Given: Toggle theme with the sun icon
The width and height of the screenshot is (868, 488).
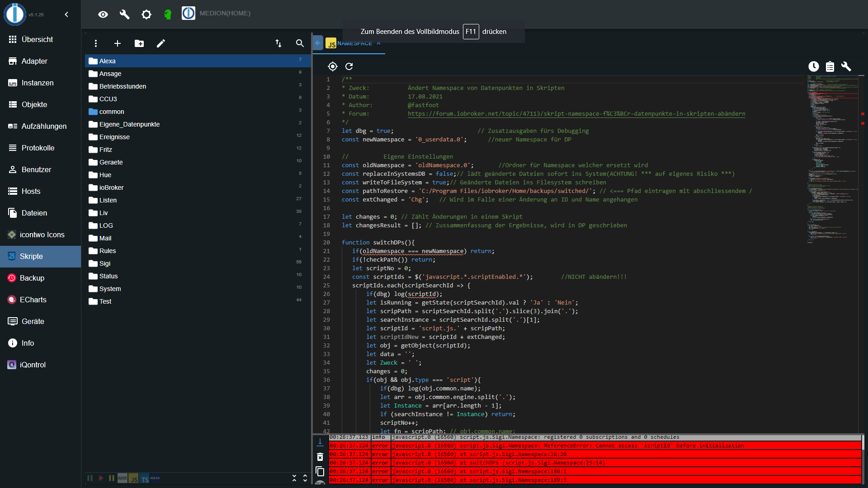Looking at the screenshot, I should tap(146, 14).
